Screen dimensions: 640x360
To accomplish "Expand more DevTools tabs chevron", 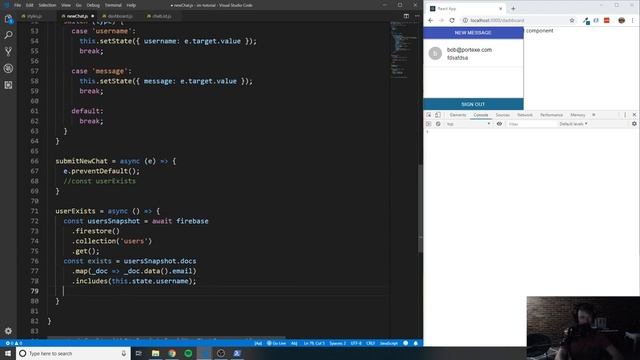I will click(594, 115).
